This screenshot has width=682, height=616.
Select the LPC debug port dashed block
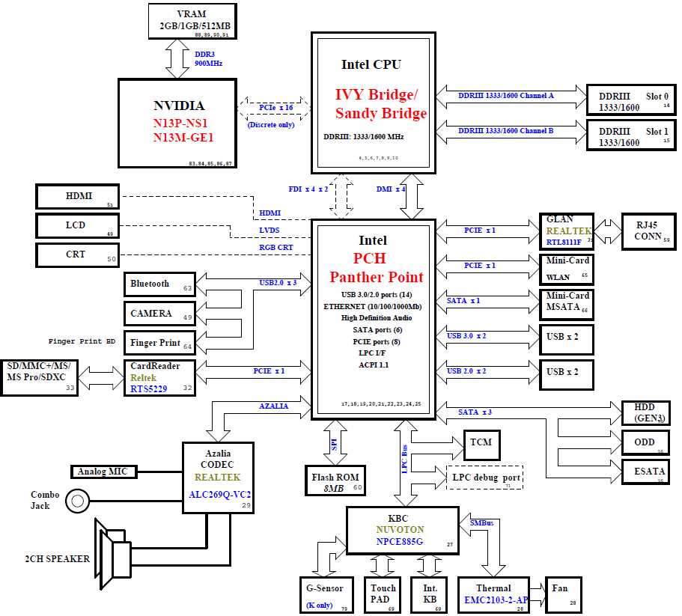pos(484,478)
